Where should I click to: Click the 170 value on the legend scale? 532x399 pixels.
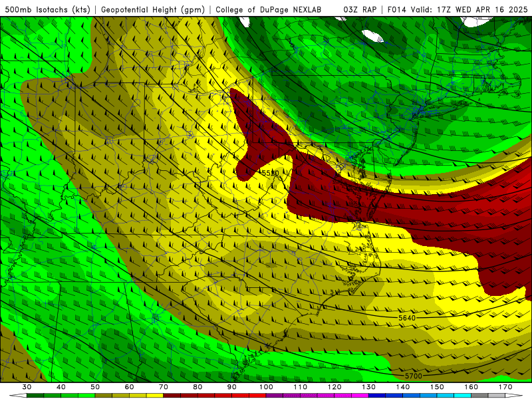click(x=505, y=387)
